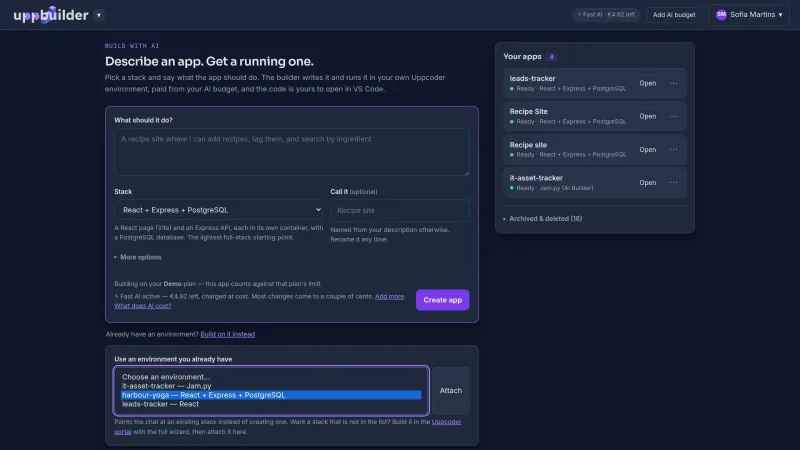Open the Stack dropdown selector
This screenshot has width=800, height=450.
point(218,210)
